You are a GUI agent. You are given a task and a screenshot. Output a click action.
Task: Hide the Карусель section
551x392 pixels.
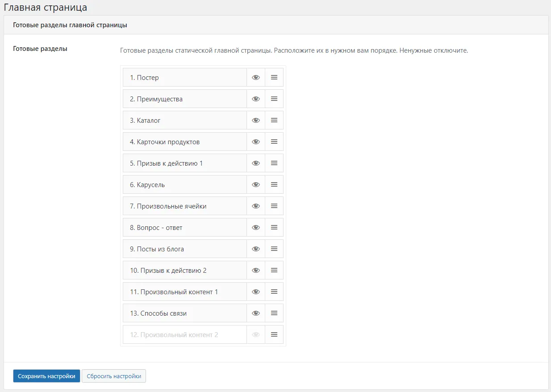pyautogui.click(x=256, y=184)
